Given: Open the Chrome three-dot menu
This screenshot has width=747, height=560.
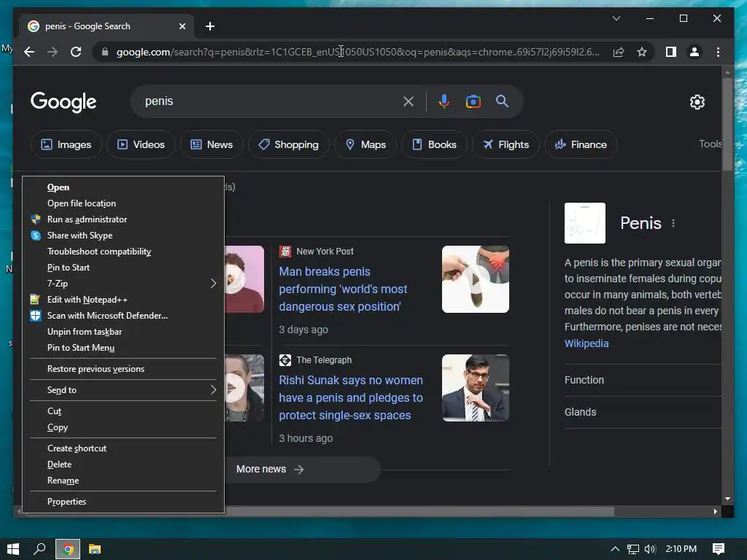Looking at the screenshot, I should [x=718, y=52].
